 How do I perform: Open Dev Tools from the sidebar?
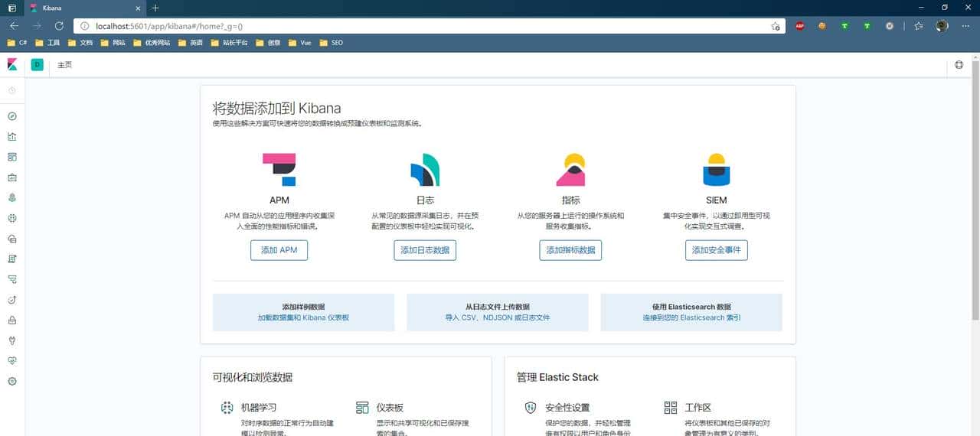click(x=12, y=340)
